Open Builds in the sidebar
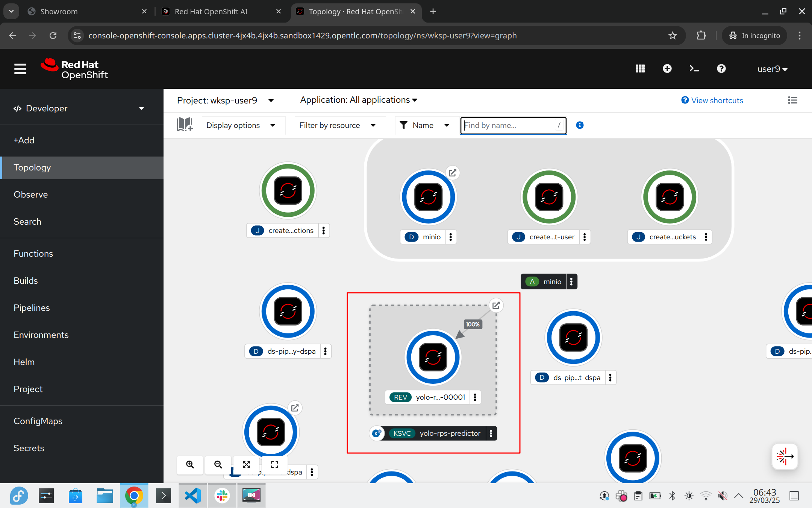Image resolution: width=812 pixels, height=508 pixels. tap(82, 281)
